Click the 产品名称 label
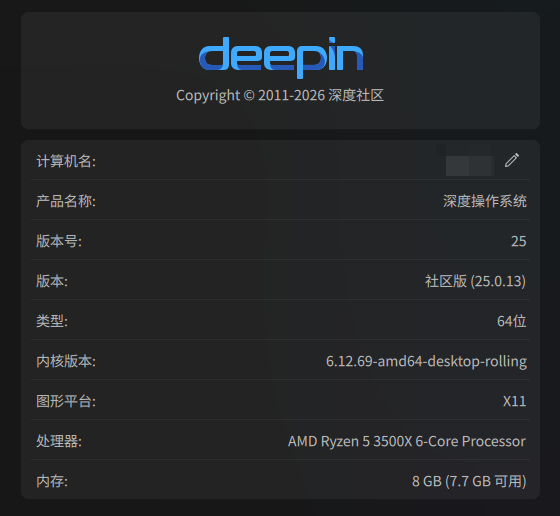This screenshot has width=560, height=516. pos(66,201)
